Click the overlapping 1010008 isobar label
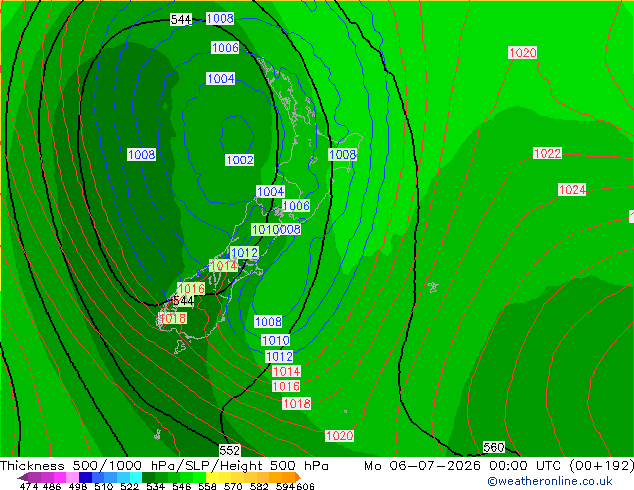The image size is (634, 490). coord(276,230)
